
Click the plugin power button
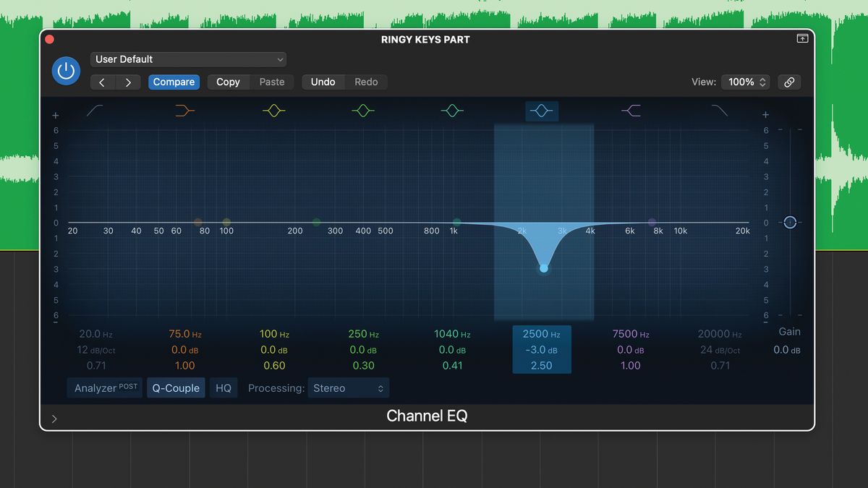point(66,71)
